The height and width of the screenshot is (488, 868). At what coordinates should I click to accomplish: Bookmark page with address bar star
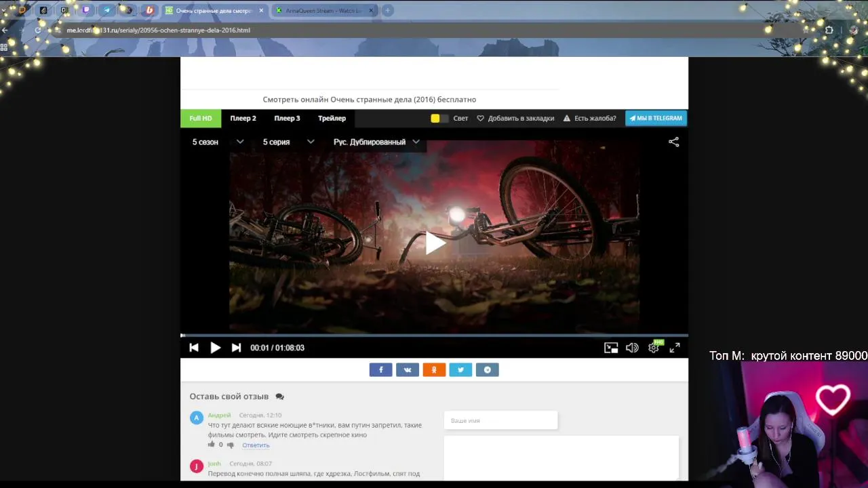pos(806,30)
